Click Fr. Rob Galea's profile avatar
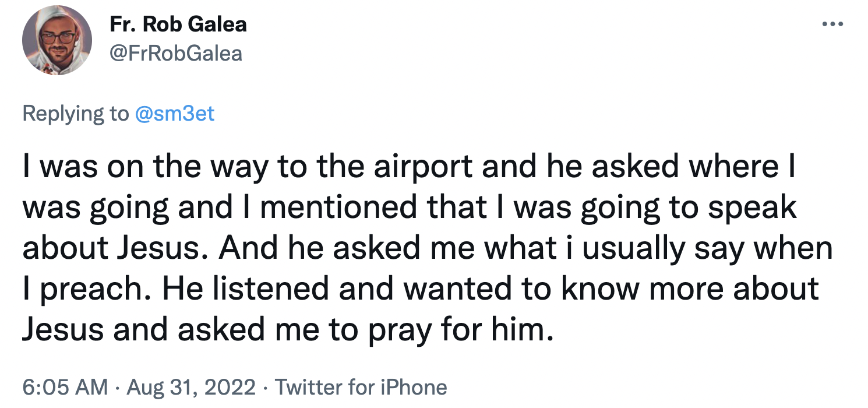 tap(57, 40)
